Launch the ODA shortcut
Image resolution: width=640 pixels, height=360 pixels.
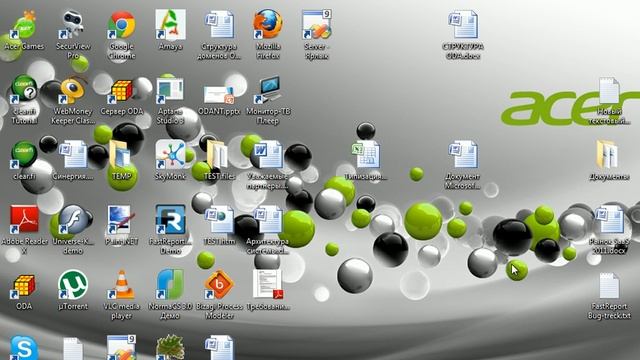24,286
